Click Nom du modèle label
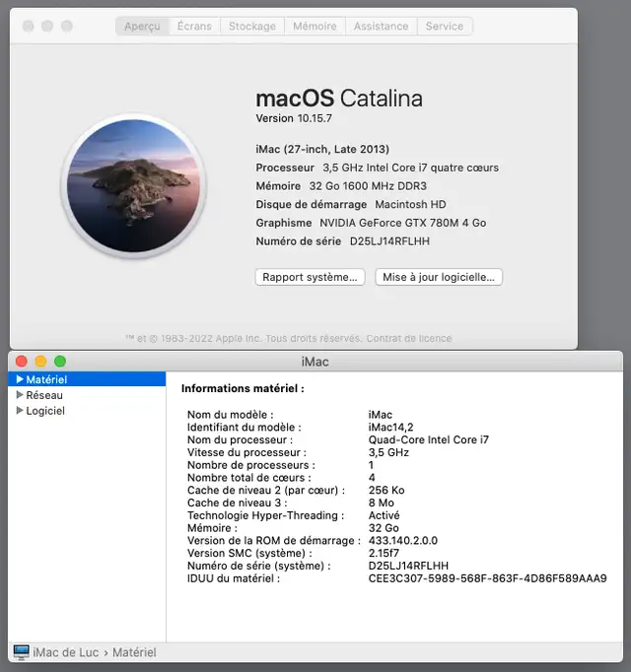 point(231,415)
